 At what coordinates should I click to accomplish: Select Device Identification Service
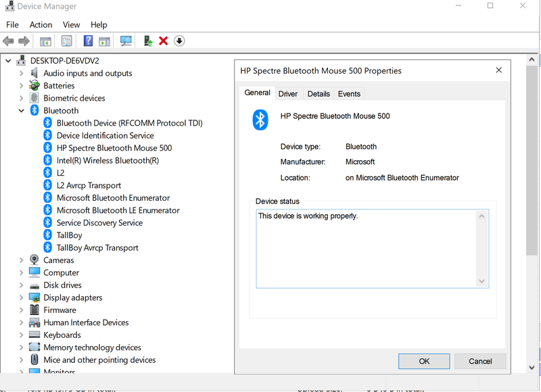[x=105, y=135]
